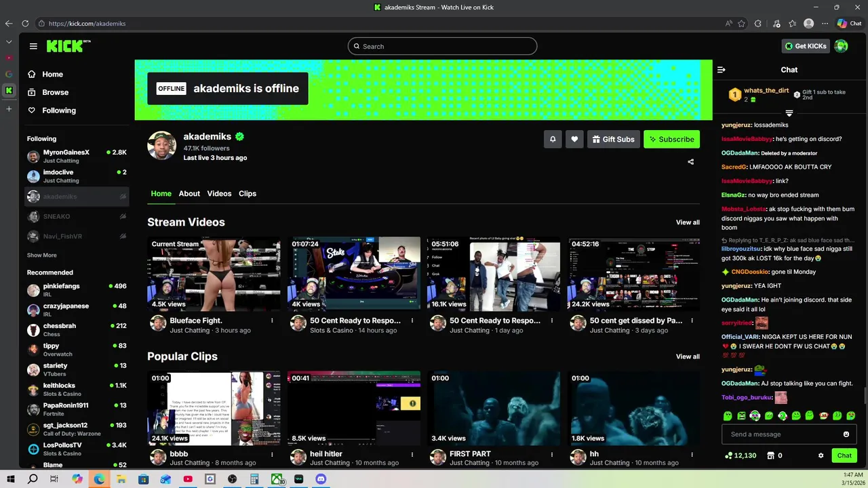Open the emoji picker in message box
Image resolution: width=868 pixels, height=488 pixels.
pos(846,434)
